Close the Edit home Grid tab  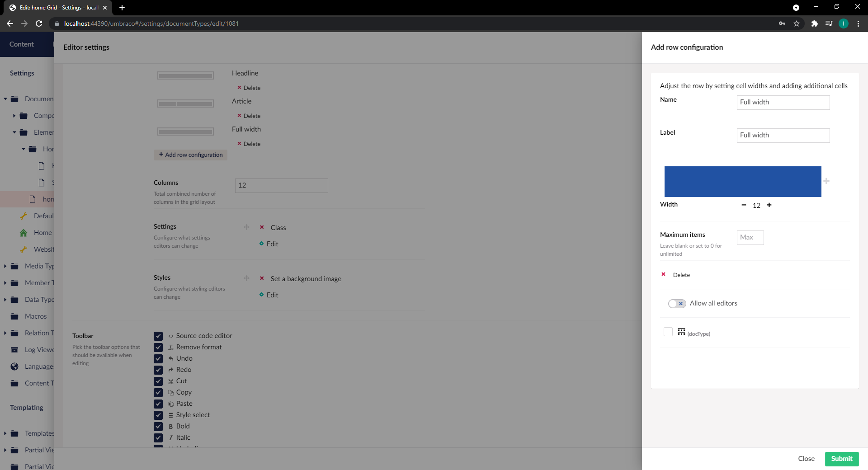pos(105,8)
